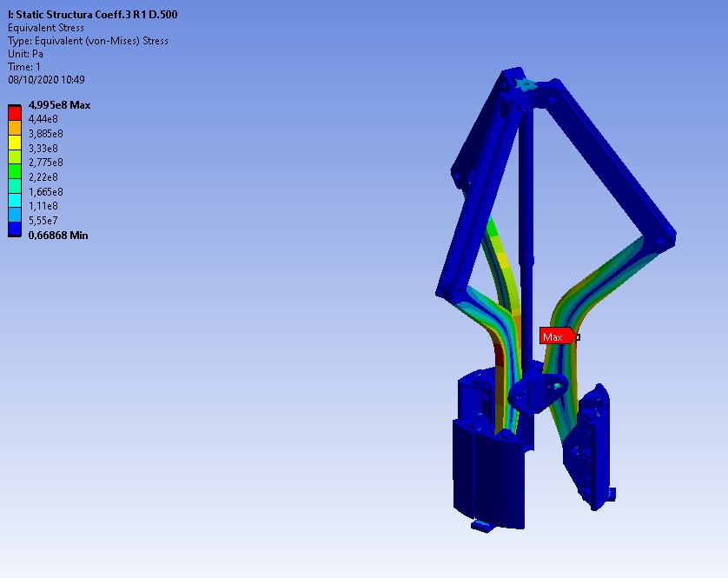Click the legend value 3,33e8
This screenshot has height=578, width=728.
tap(43, 149)
